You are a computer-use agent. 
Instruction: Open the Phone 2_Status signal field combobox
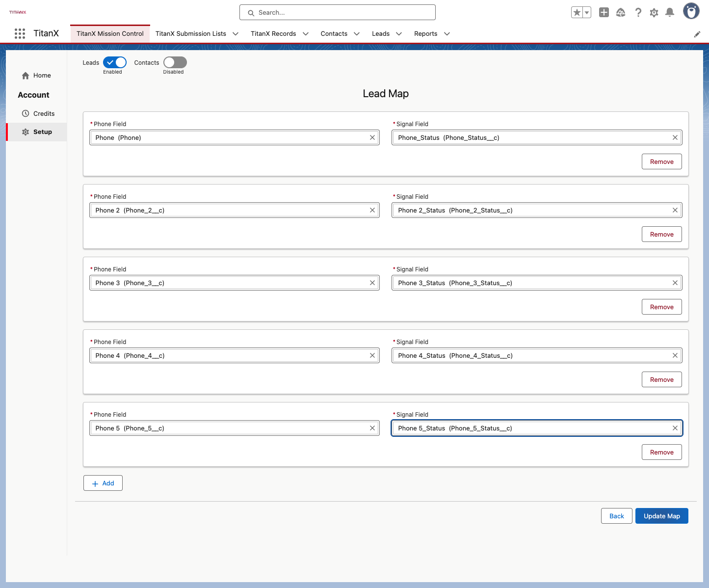(537, 210)
